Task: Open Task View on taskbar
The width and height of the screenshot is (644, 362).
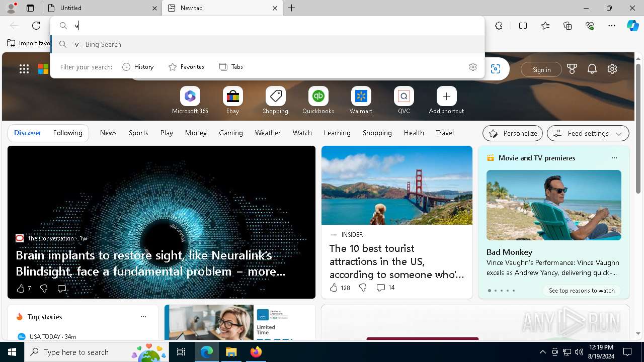Action: pos(181,352)
